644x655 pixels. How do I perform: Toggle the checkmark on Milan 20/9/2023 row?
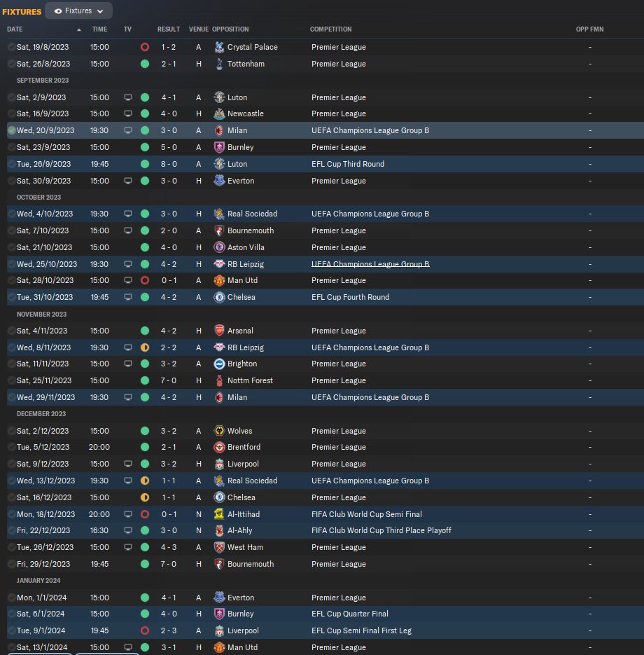click(x=11, y=130)
